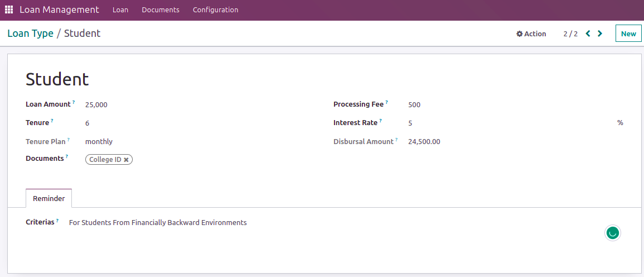Edit the Interest Rate value field
Image resolution: width=644 pixels, height=277 pixels.
point(509,123)
